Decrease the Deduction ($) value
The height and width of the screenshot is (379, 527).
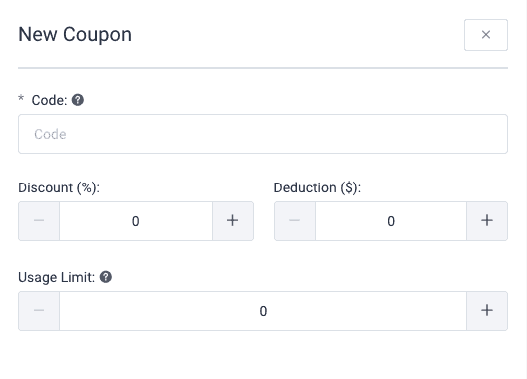click(295, 221)
